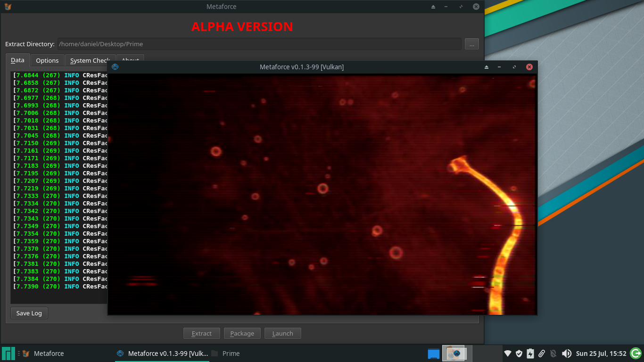Open the Prime folder entry in the taskbar
The image size is (644, 362).
point(232,354)
